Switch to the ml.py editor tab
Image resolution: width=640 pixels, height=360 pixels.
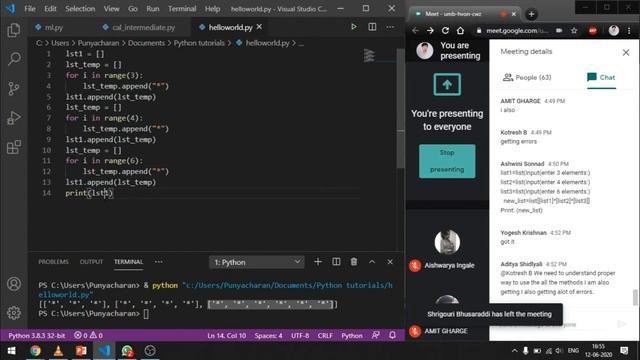54,27
